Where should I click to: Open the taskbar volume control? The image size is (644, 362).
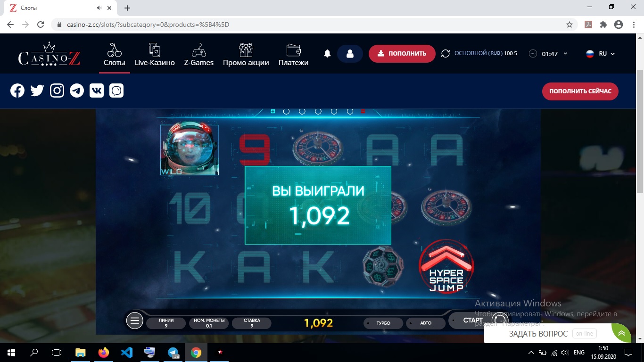(565, 352)
